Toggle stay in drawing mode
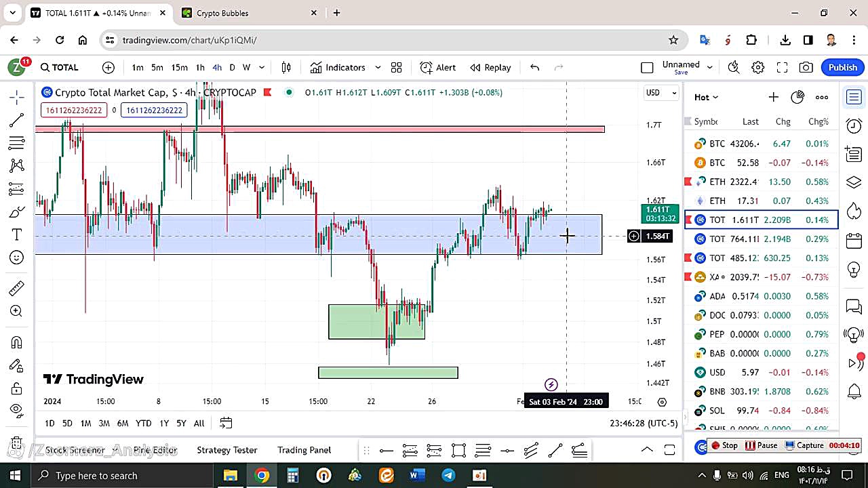 click(17, 365)
